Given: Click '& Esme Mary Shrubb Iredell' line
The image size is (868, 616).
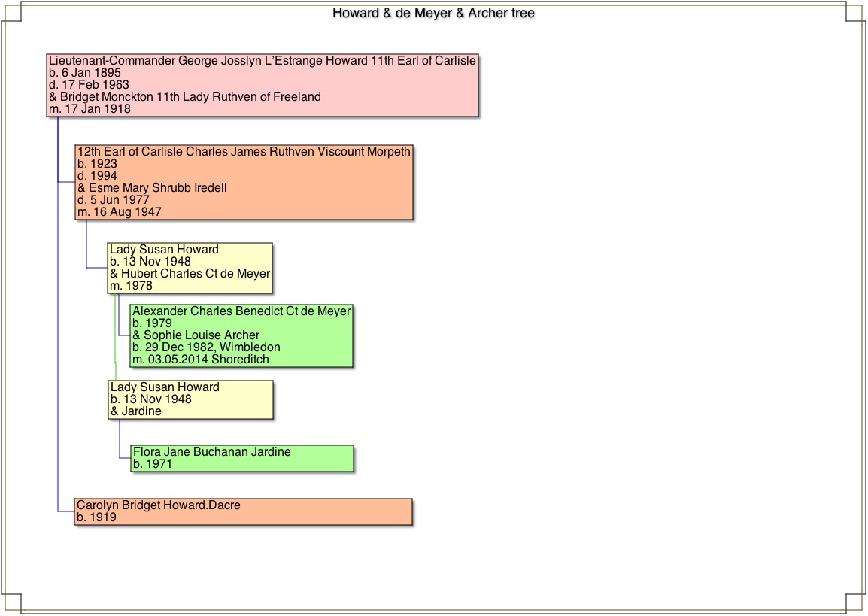Looking at the screenshot, I should (x=152, y=187).
